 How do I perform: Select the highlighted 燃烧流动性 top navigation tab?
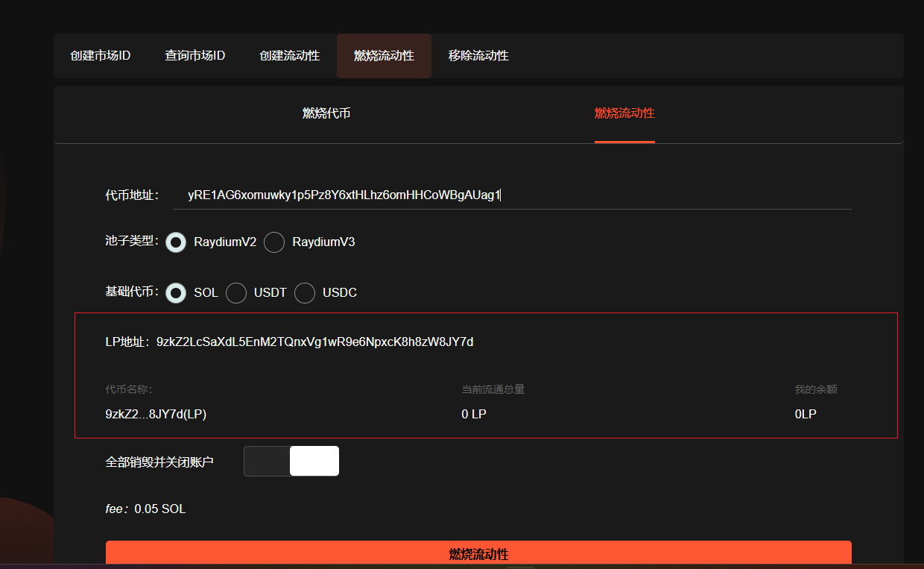click(384, 56)
